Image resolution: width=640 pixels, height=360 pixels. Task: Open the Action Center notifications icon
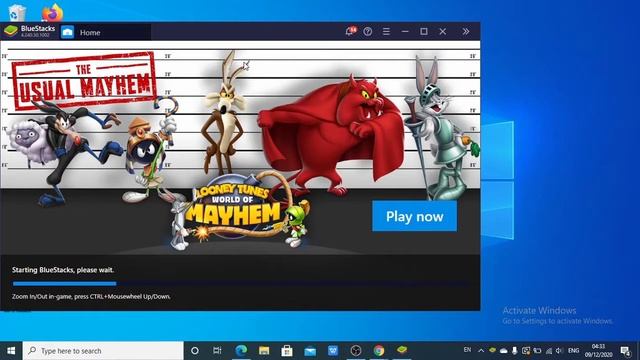625,351
